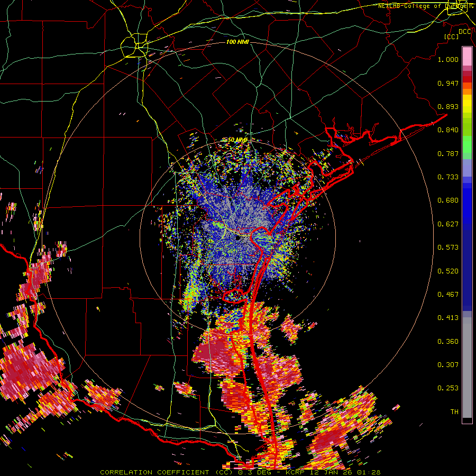The width and height of the screenshot is (476, 476).
Task: Click the 0.3 DEG elevation text
Action: click(254, 472)
